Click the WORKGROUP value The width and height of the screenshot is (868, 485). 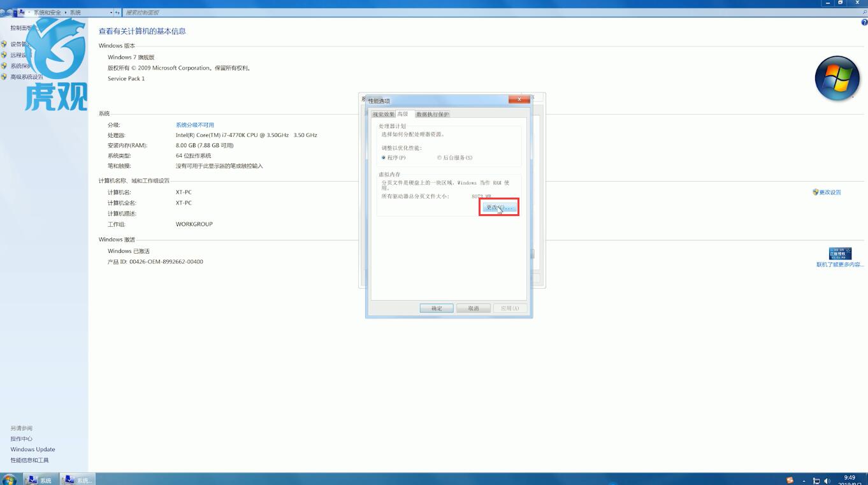click(194, 224)
